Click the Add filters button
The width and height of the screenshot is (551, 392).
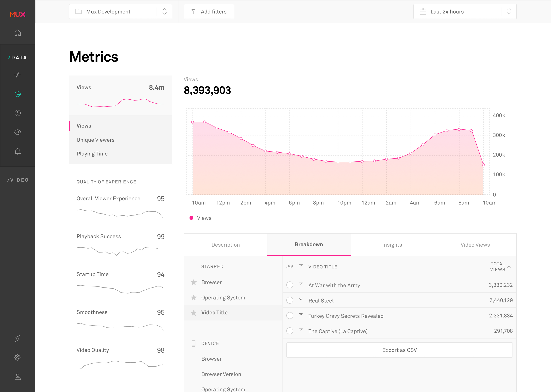[209, 12]
